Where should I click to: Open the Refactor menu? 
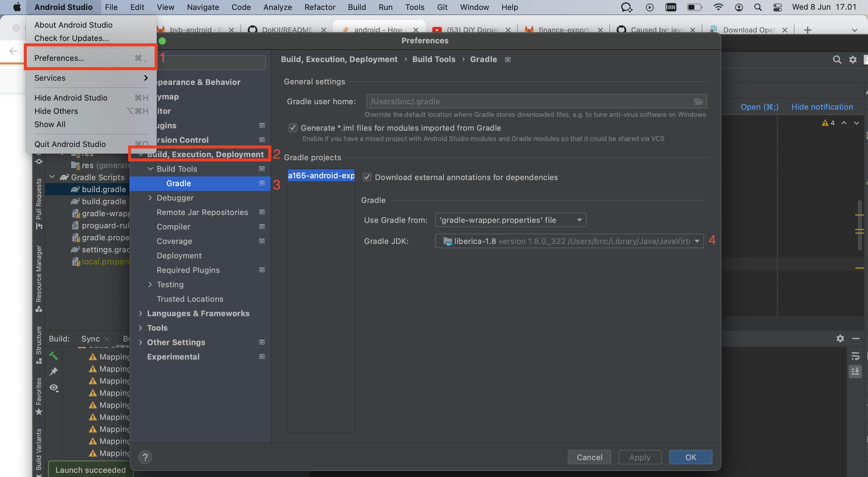tap(319, 7)
